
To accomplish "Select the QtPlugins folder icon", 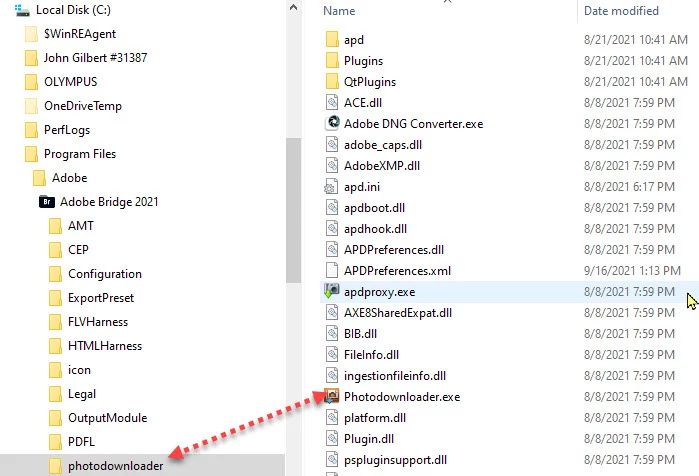I will (x=332, y=82).
